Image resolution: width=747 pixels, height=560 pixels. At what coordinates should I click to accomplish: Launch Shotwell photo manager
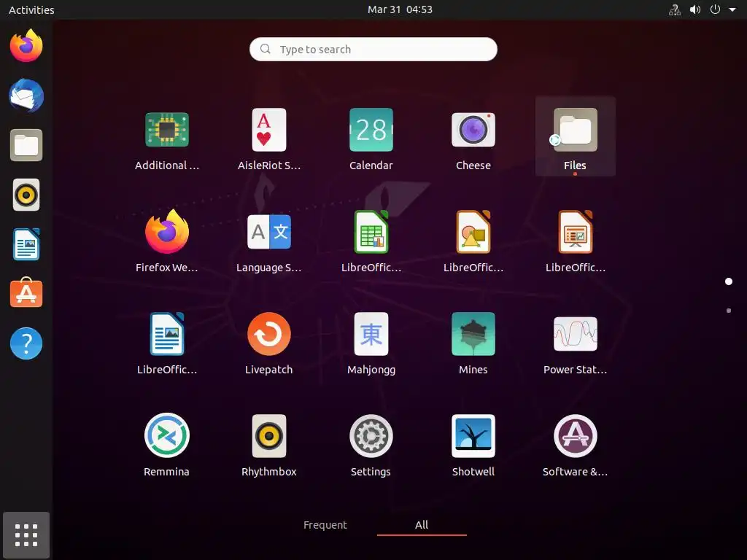coord(473,435)
